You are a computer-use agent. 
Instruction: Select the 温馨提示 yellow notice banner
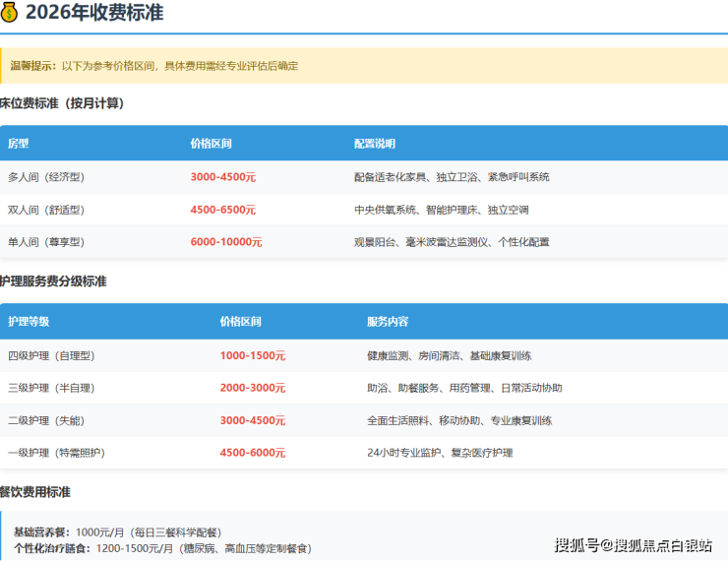(364, 66)
